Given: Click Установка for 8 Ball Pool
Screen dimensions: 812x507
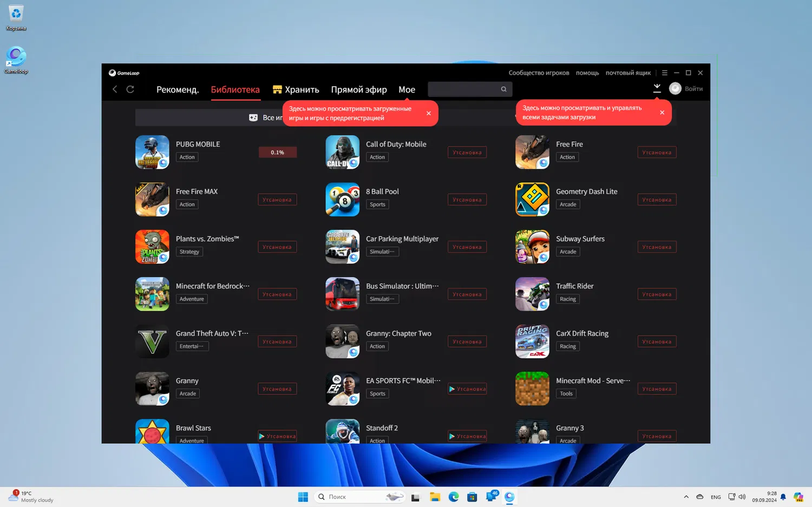Looking at the screenshot, I should [x=467, y=200].
